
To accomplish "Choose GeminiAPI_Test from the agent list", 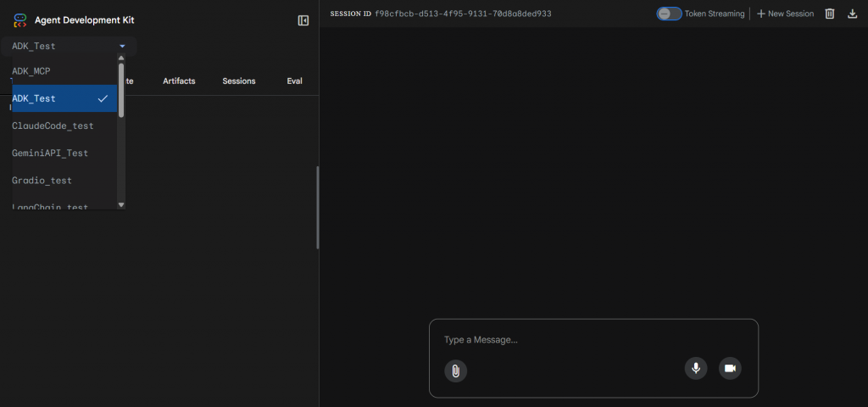I will (64, 153).
